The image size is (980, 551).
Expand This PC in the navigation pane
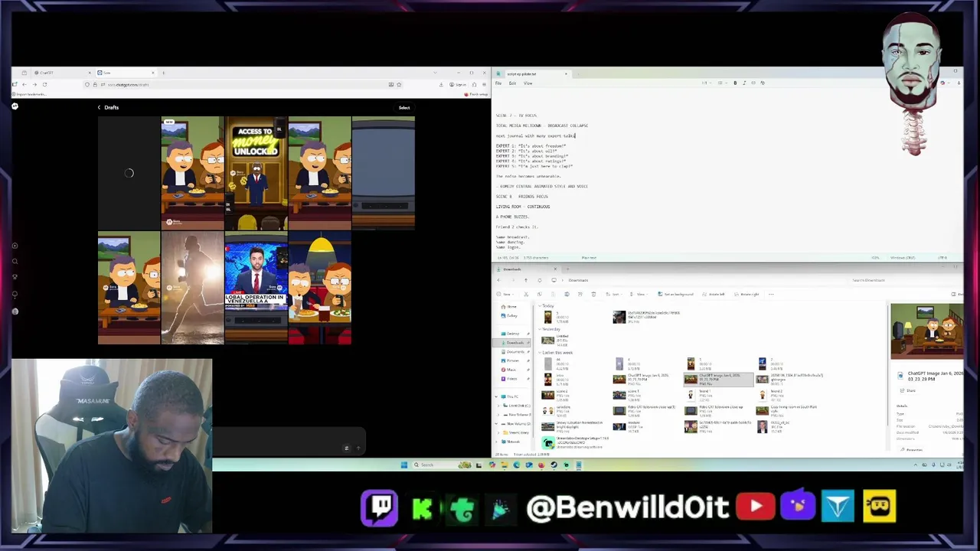[496, 396]
